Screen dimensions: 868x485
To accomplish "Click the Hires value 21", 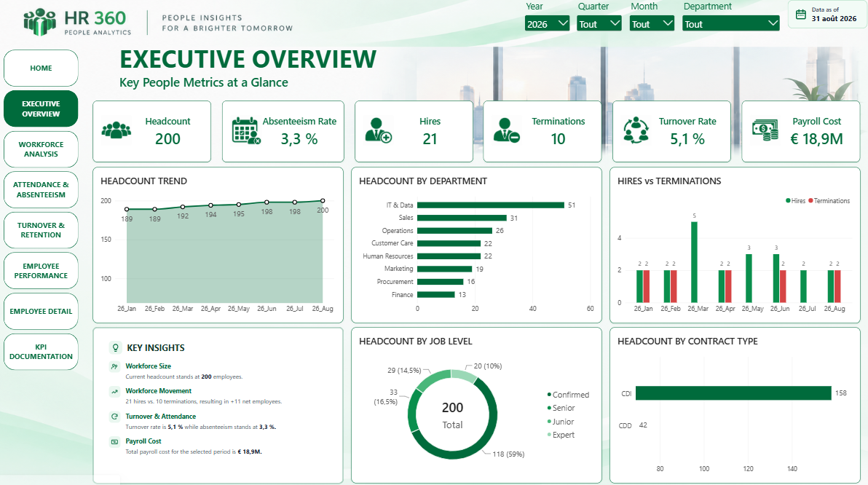I will point(430,139).
